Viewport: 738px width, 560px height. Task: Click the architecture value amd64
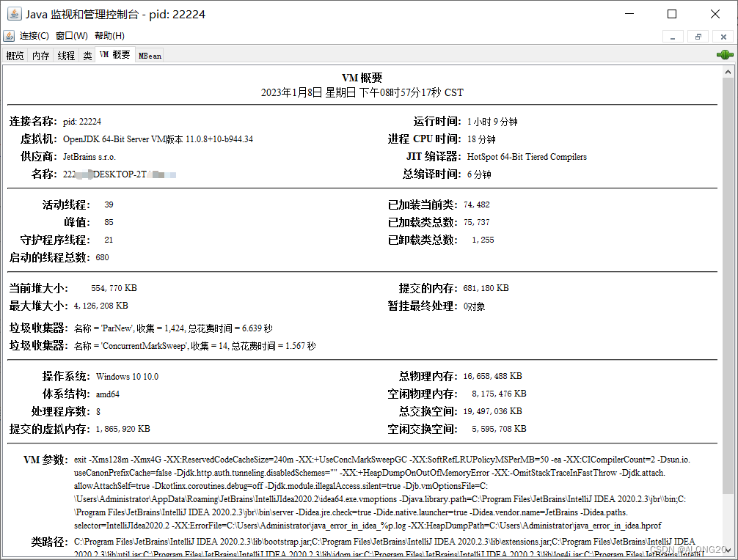[108, 394]
